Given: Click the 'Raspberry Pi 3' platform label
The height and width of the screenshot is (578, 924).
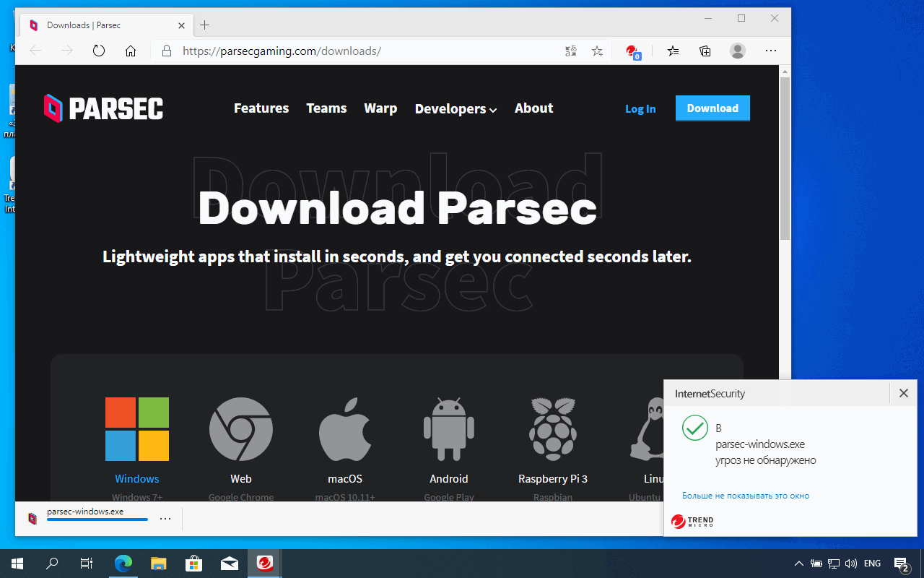Looking at the screenshot, I should (553, 479).
